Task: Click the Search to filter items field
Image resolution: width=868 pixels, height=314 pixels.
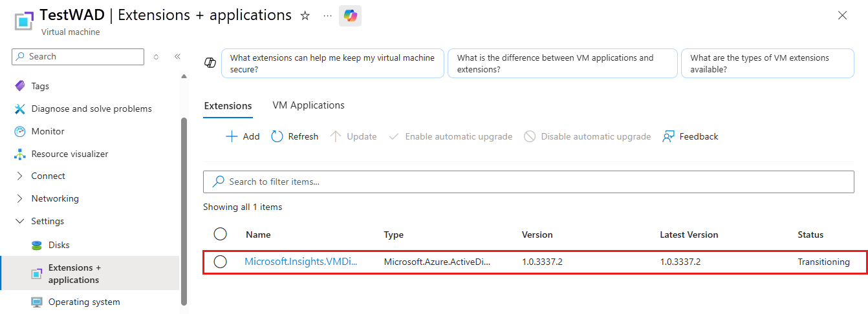Action: [528, 182]
